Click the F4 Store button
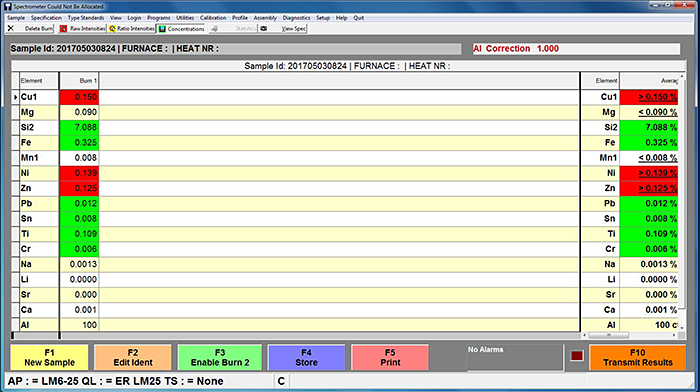This screenshot has height=392, width=700. (306, 358)
